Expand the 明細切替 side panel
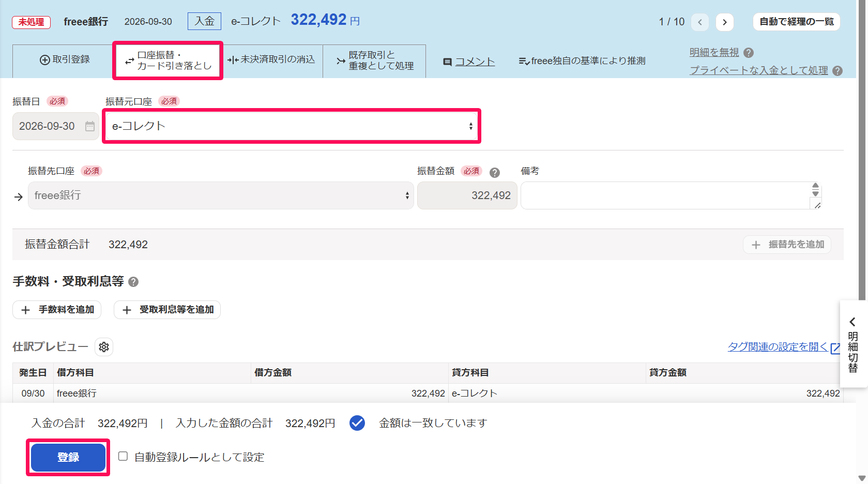The image size is (868, 484). click(x=853, y=344)
